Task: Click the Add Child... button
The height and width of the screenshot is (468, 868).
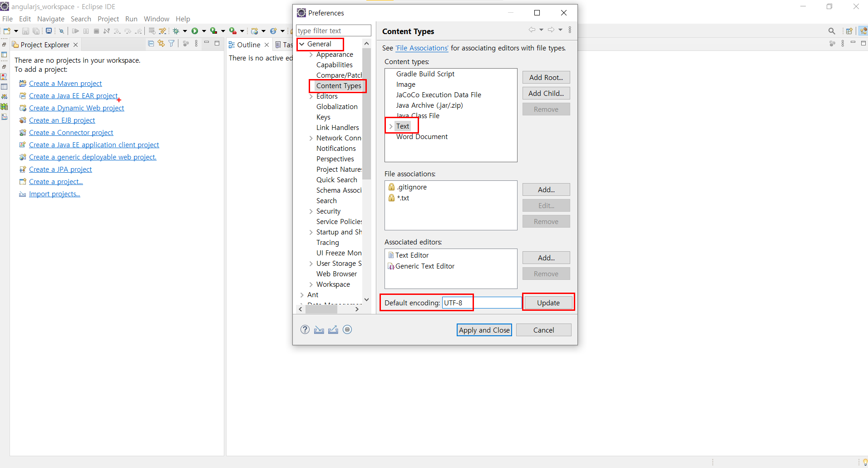Action: coord(546,93)
